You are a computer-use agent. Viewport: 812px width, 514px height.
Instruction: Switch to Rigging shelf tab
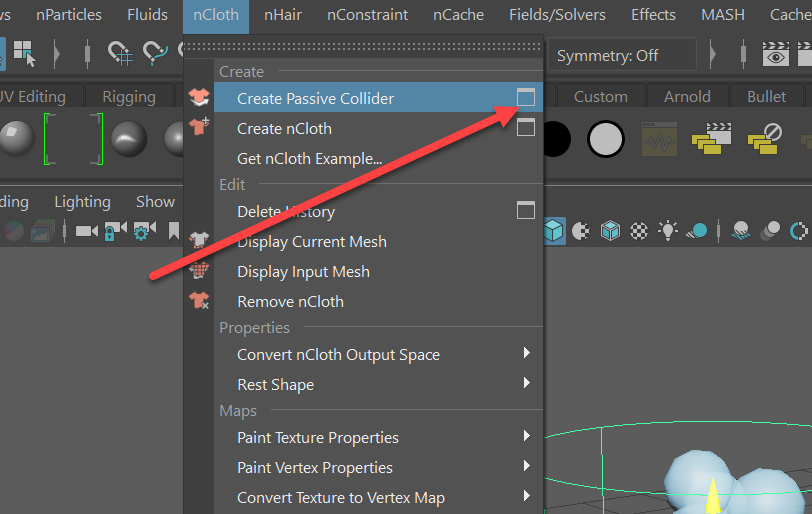(x=128, y=96)
